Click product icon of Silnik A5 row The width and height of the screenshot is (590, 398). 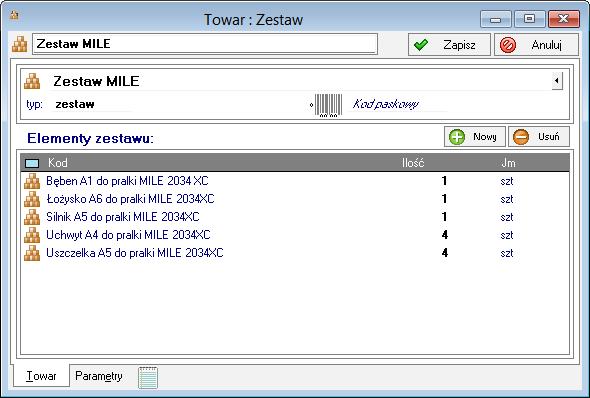pos(32,217)
